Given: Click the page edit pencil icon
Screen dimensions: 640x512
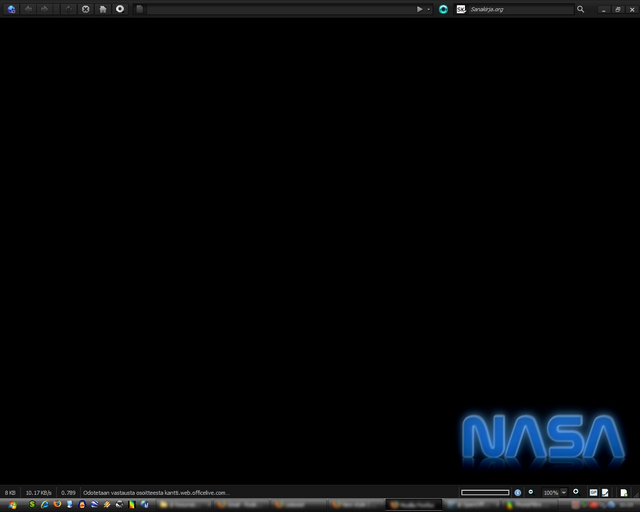Looking at the screenshot, I should [605, 492].
